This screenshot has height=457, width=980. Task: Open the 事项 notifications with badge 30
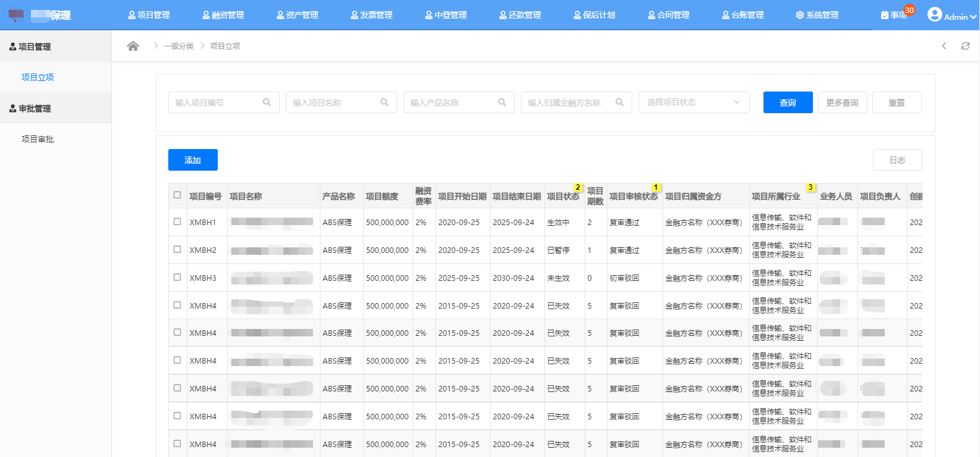pyautogui.click(x=896, y=14)
